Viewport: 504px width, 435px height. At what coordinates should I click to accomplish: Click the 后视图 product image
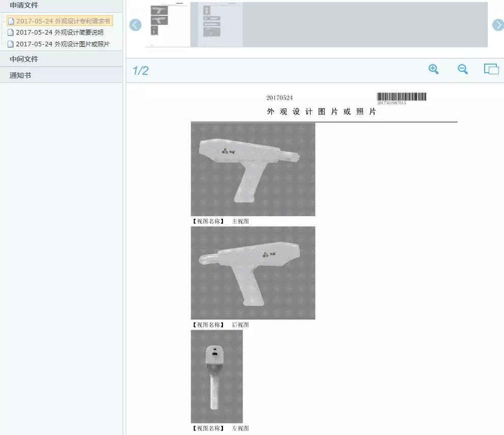(x=253, y=273)
